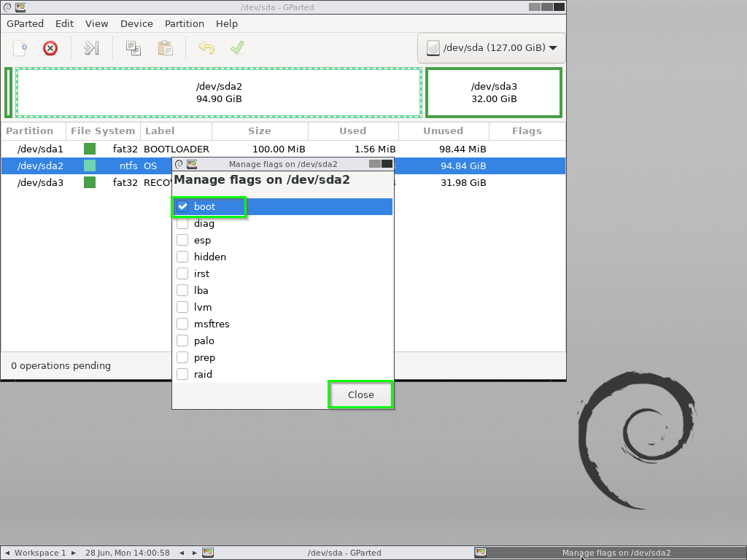
Task: Toggle the msftres flag checkbox
Action: [x=182, y=324]
